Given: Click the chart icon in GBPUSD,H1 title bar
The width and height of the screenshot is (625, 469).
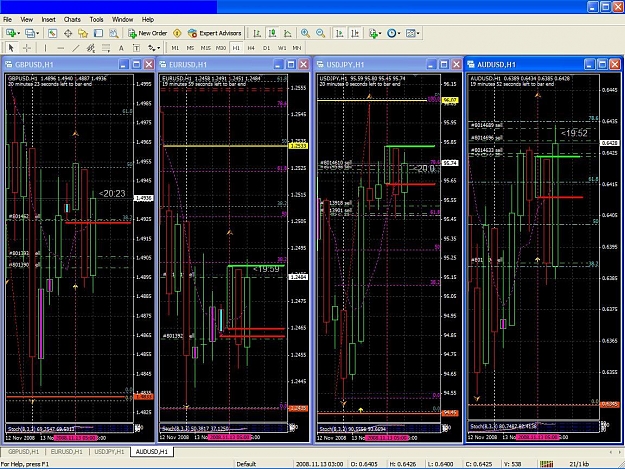Looking at the screenshot, I should point(8,65).
